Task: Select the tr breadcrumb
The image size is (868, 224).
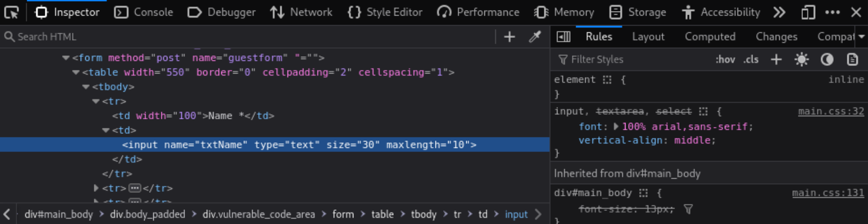Action: [457, 214]
